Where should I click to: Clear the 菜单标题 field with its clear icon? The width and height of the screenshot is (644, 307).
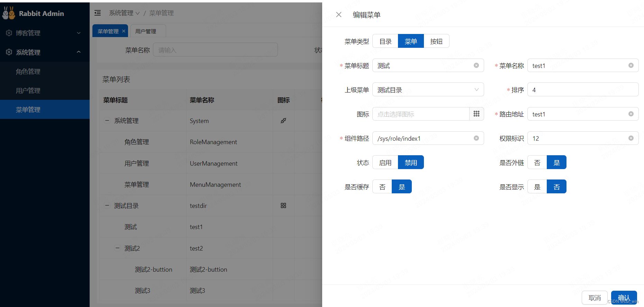pyautogui.click(x=476, y=65)
